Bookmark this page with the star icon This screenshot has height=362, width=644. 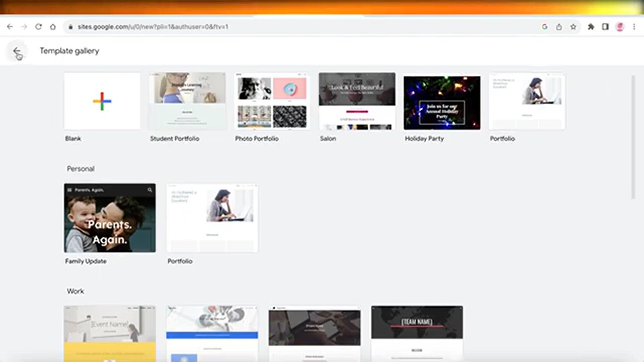tap(573, 27)
